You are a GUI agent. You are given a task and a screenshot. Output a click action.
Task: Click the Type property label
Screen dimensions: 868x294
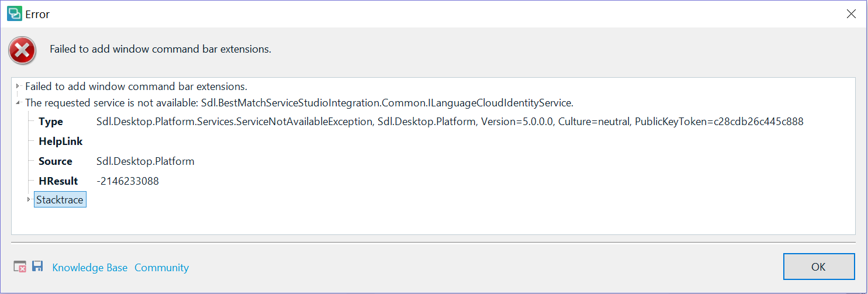pos(51,122)
